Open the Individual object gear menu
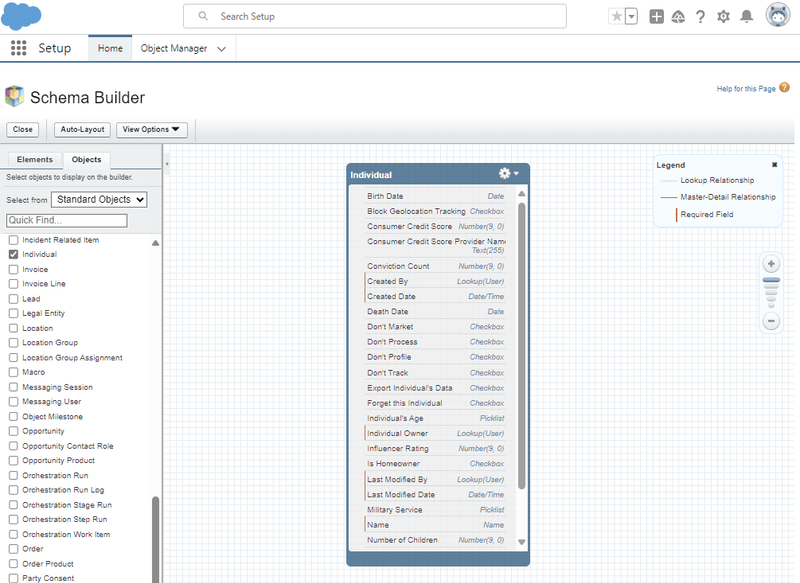The height and width of the screenshot is (583, 800). (x=508, y=173)
